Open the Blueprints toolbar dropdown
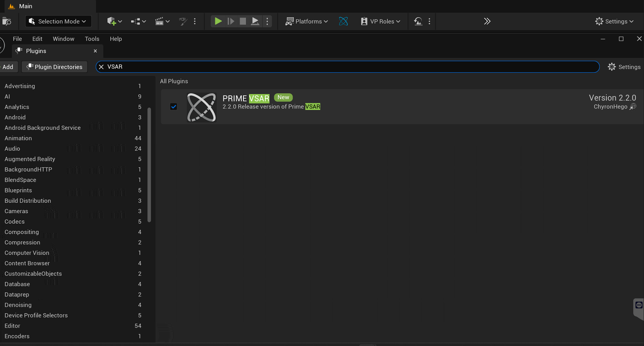The height and width of the screenshot is (346, 644). click(138, 21)
